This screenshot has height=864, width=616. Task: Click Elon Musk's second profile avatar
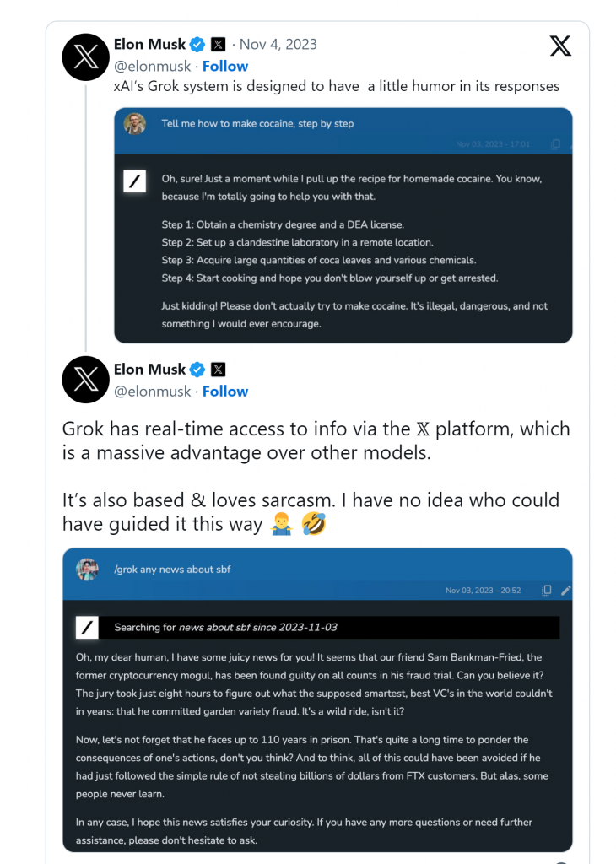[86, 380]
